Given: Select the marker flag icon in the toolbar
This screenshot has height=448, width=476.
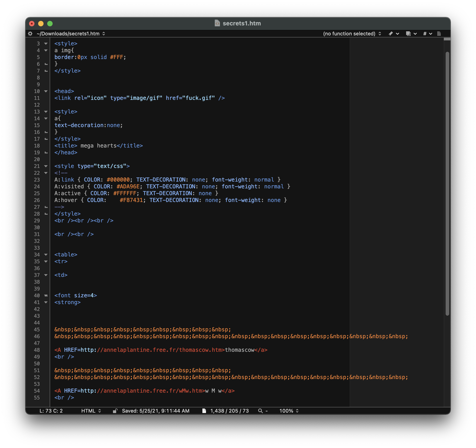Looking at the screenshot, I should point(390,34).
